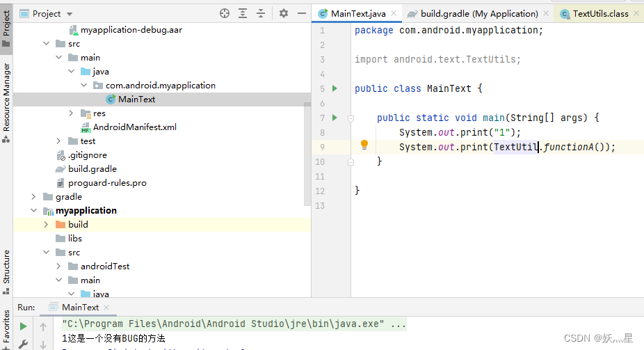
Task: Switch to build.gradle (My Application) tab
Action: pyautogui.click(x=479, y=13)
